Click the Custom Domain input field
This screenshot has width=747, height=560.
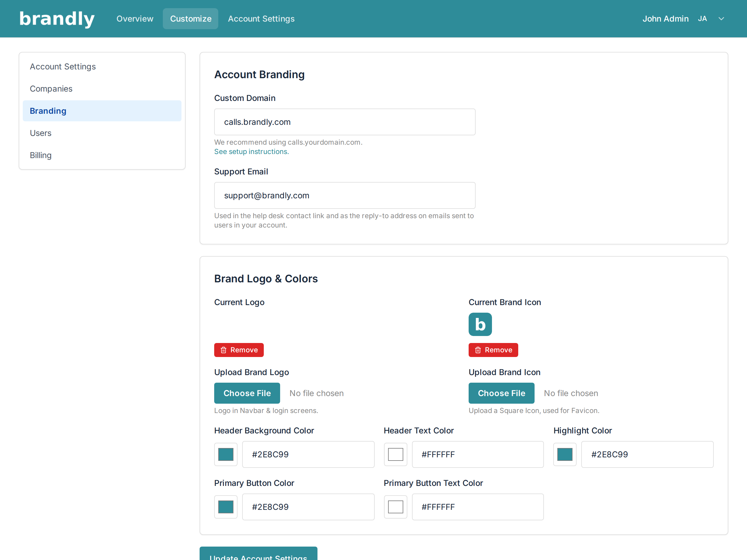tap(344, 122)
